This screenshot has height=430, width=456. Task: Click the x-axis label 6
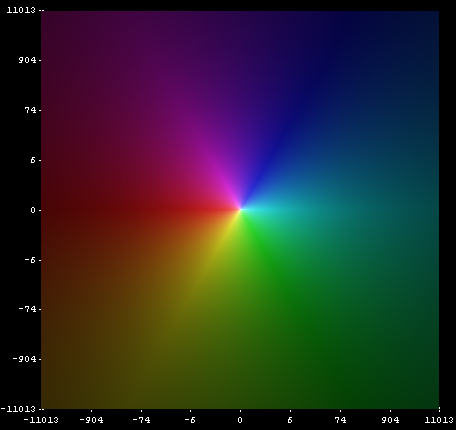pyautogui.click(x=290, y=420)
